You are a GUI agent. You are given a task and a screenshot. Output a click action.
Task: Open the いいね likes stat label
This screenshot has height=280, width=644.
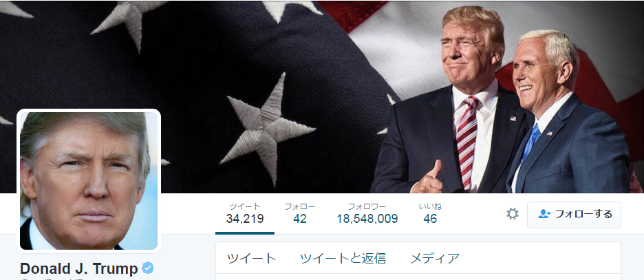click(x=430, y=206)
